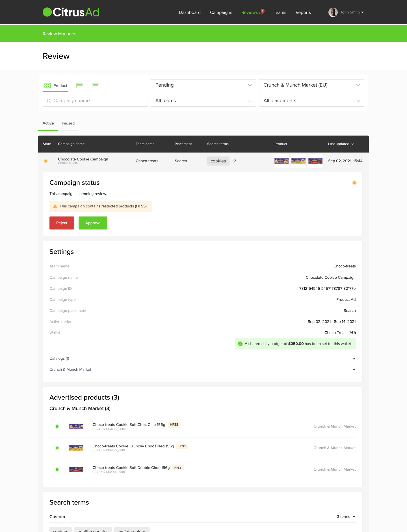The height and width of the screenshot is (532, 407).
Task: Click green status dot for Soft Choc Chip product
Action: (57, 426)
